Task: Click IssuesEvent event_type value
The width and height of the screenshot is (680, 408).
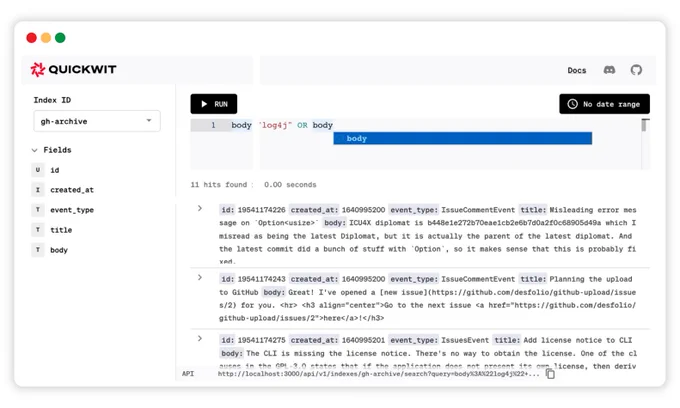Action: (x=465, y=340)
